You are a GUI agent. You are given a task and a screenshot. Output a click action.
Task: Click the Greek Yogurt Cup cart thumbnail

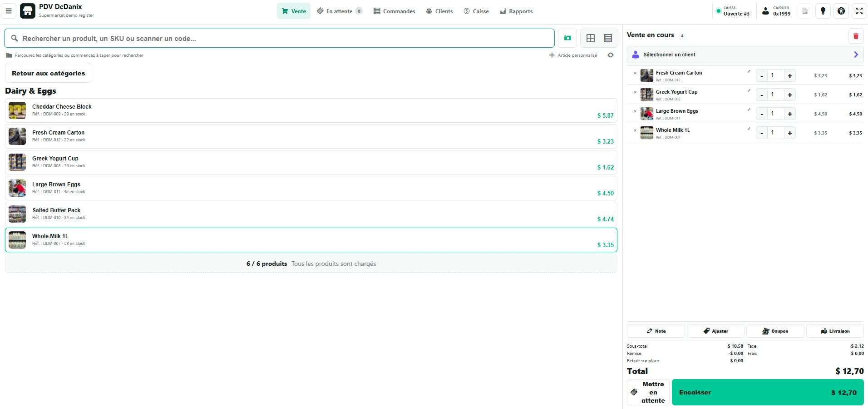[x=647, y=95]
